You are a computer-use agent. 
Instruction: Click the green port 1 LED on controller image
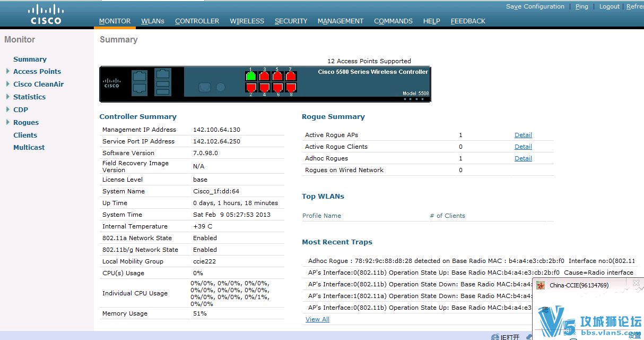pyautogui.click(x=250, y=76)
